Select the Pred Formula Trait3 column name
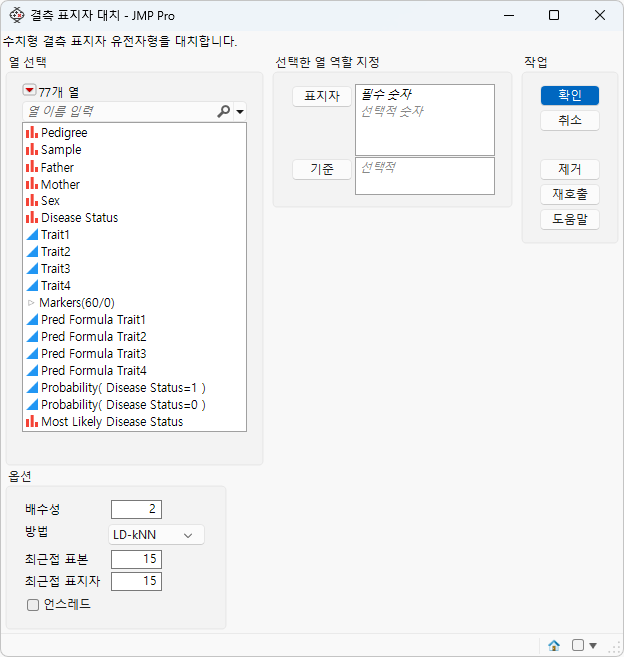This screenshot has height=657, width=624. click(94, 353)
